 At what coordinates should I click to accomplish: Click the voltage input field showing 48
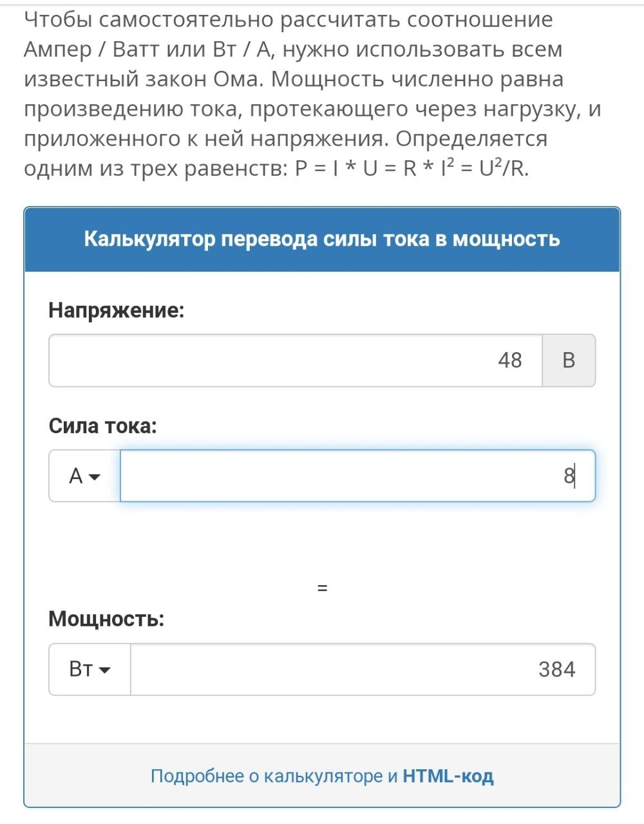(x=296, y=360)
